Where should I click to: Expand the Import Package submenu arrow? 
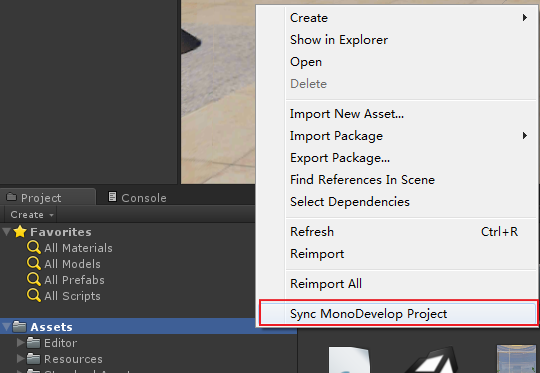525,136
